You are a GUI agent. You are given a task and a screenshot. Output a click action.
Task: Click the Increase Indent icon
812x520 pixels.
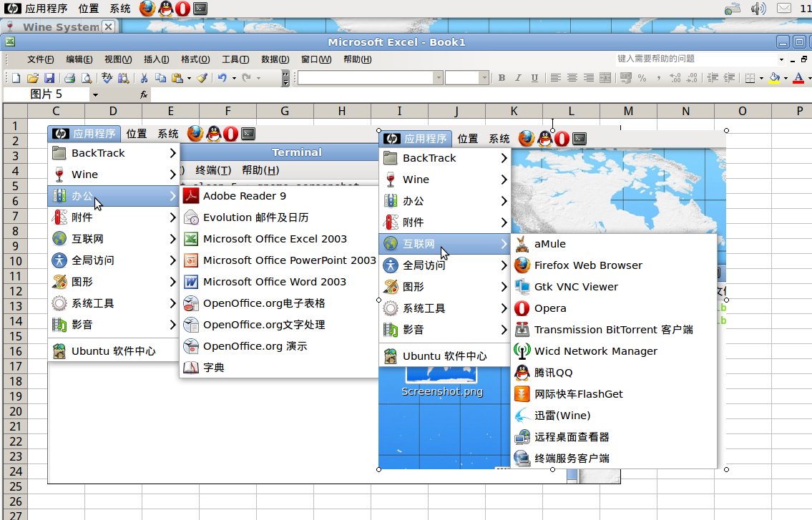(729, 78)
